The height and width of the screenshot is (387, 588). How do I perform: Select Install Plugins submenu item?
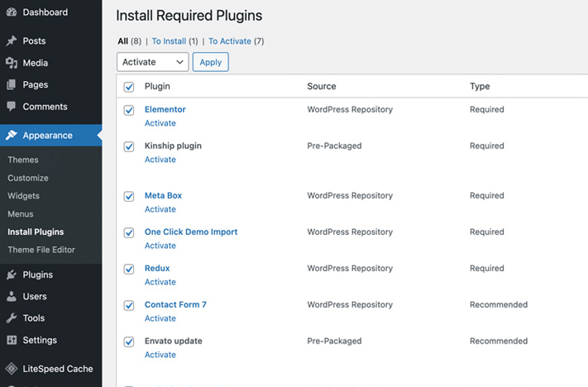(36, 232)
